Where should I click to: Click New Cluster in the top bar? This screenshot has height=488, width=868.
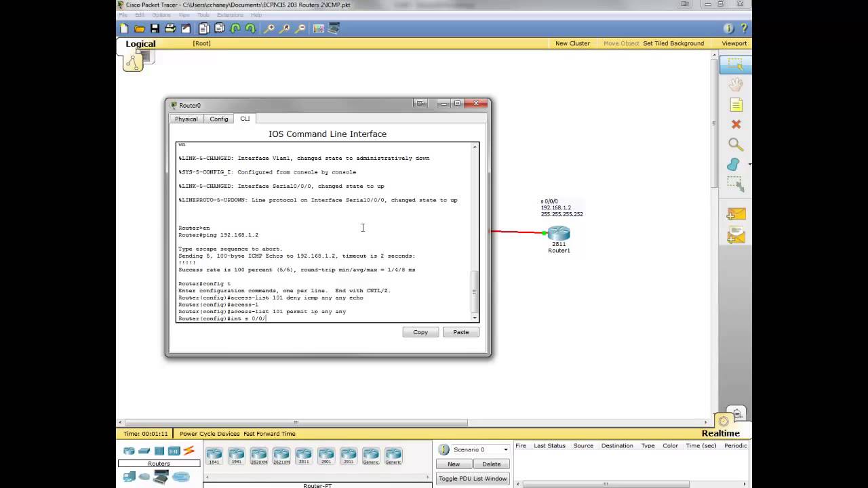coord(572,43)
